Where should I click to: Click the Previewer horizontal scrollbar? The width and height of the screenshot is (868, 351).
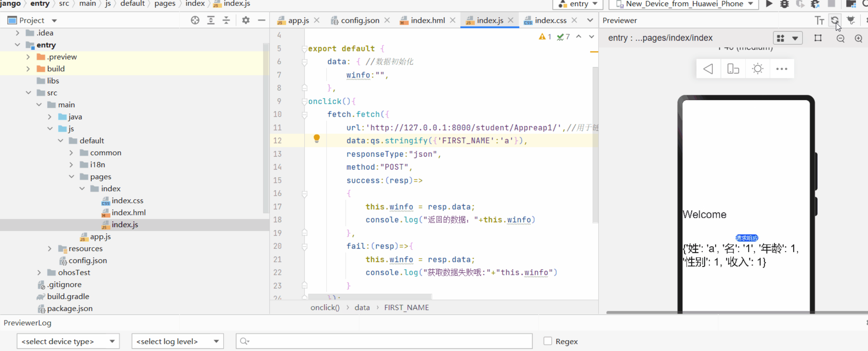(x=737, y=312)
